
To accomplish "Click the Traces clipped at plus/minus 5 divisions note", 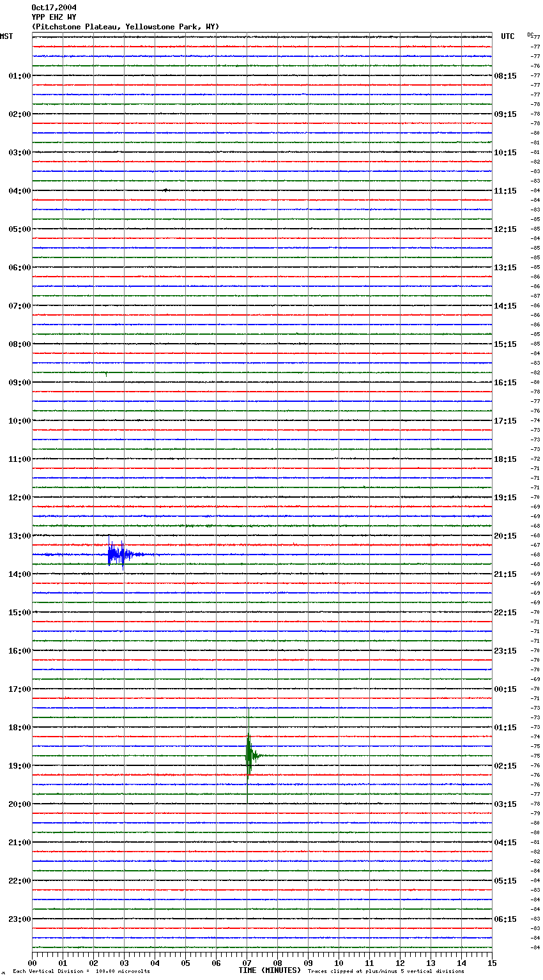I will [x=386, y=972].
